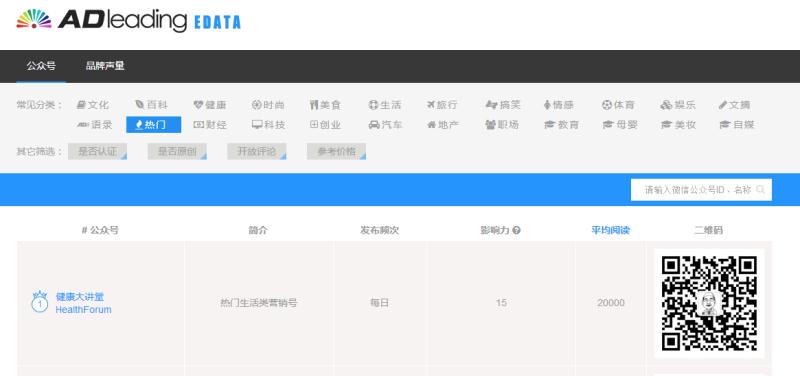Sort by 平均阅读 column
Image resolution: width=800 pixels, height=376 pixels.
611,231
